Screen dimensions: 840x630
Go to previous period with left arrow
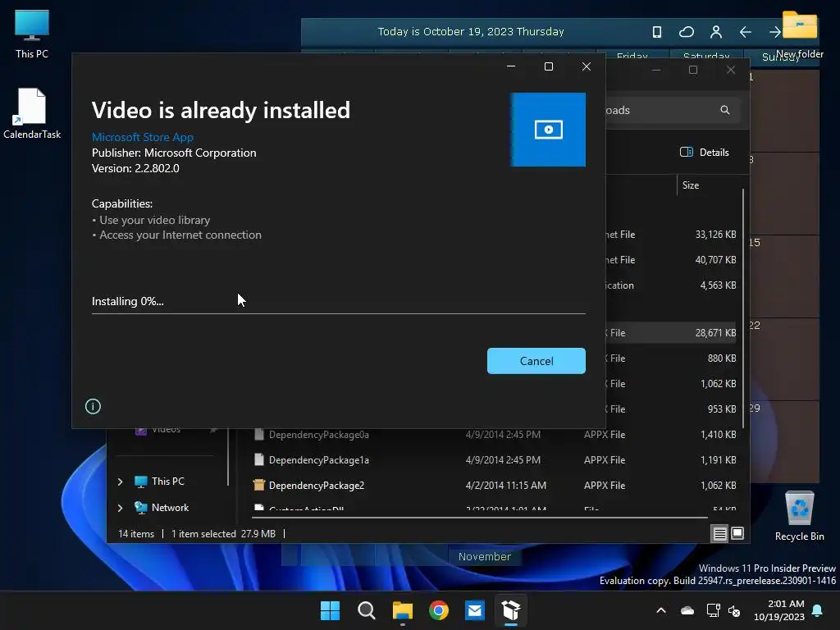pyautogui.click(x=745, y=32)
